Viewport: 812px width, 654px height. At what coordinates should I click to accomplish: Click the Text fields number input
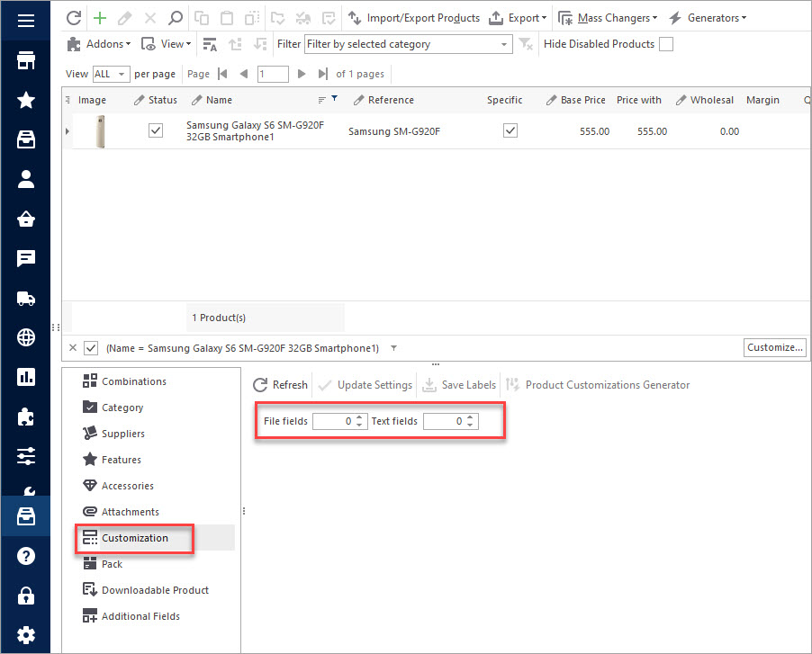[450, 421]
